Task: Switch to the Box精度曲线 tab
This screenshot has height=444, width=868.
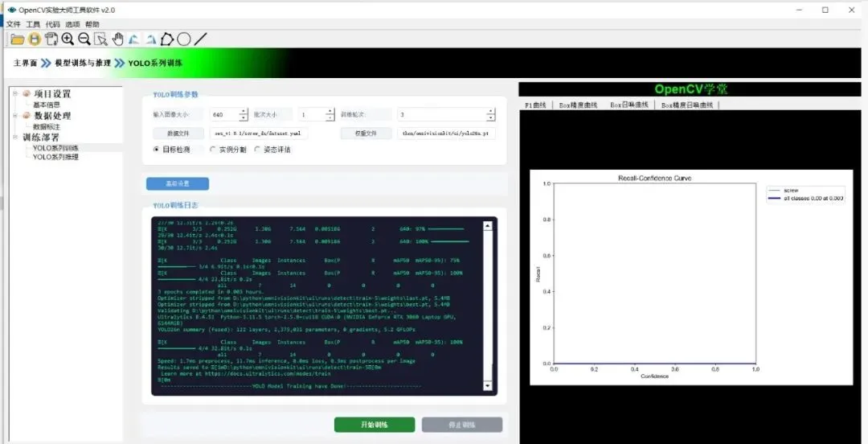Action: 578,105
